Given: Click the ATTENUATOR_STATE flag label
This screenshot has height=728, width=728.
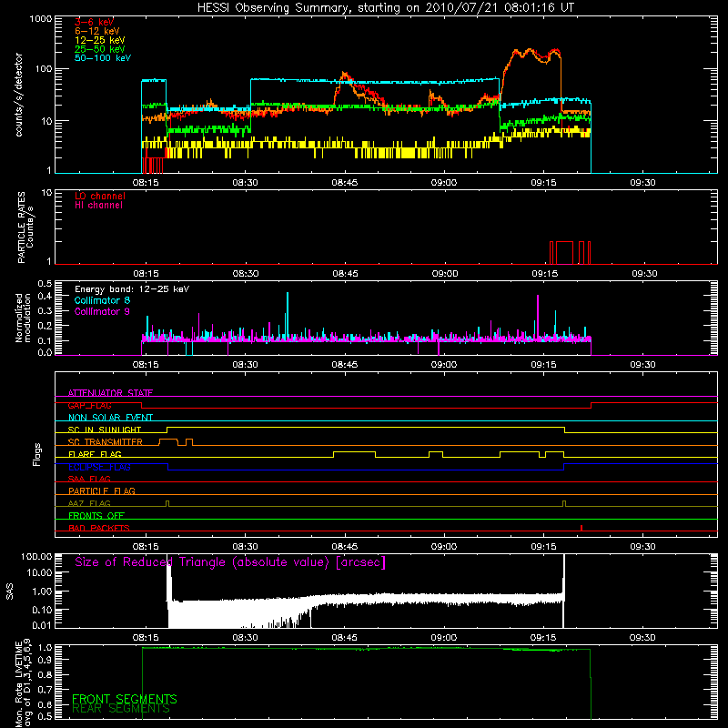Looking at the screenshot, I should tap(110, 393).
